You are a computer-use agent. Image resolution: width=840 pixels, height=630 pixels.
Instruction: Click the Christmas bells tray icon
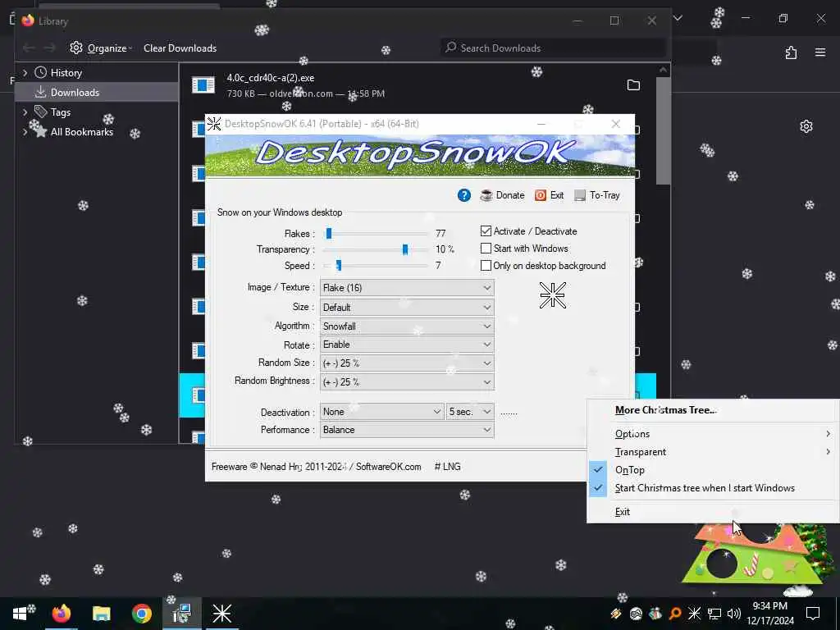(x=655, y=614)
